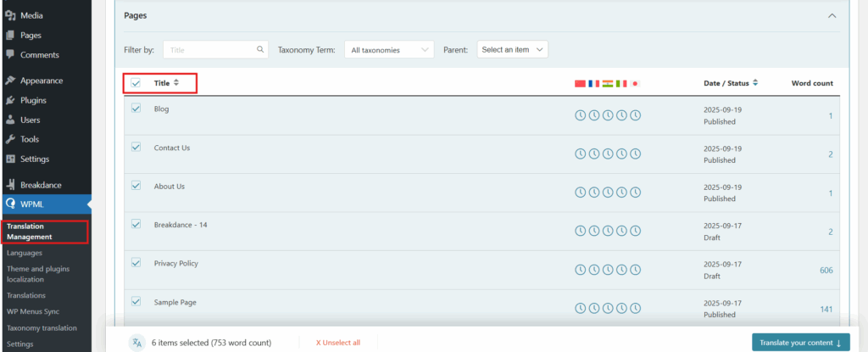The width and height of the screenshot is (868, 352).
Task: Open the Taxonomy Term dropdown
Action: [x=387, y=50]
